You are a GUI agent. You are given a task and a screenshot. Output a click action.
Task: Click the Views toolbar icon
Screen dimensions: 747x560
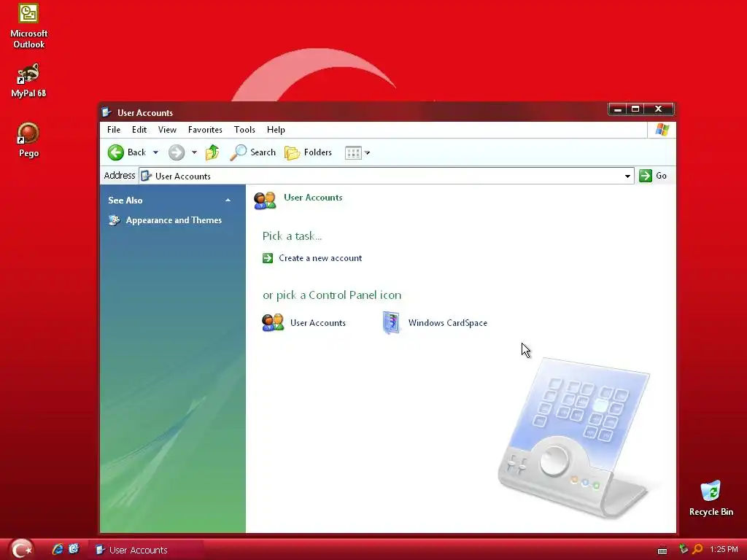353,153
